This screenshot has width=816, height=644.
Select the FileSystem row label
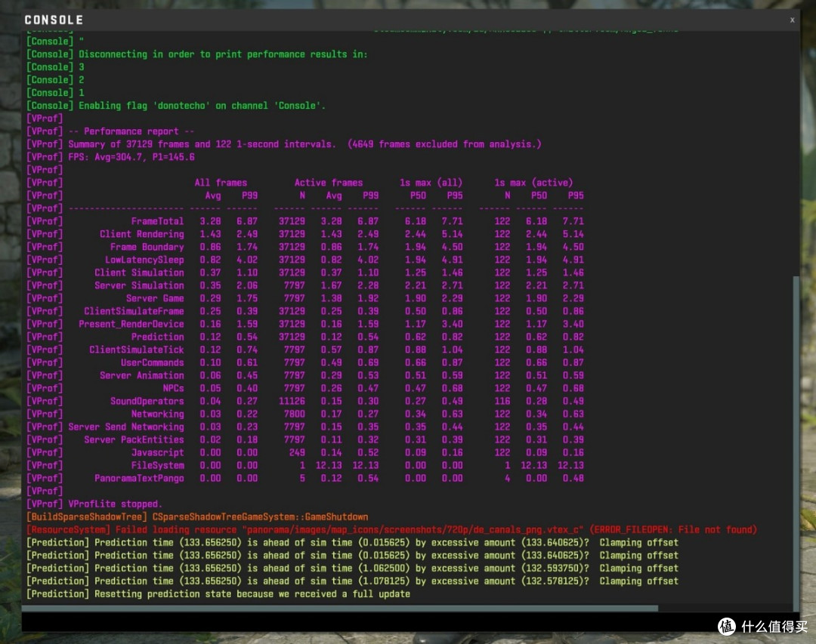[157, 465]
